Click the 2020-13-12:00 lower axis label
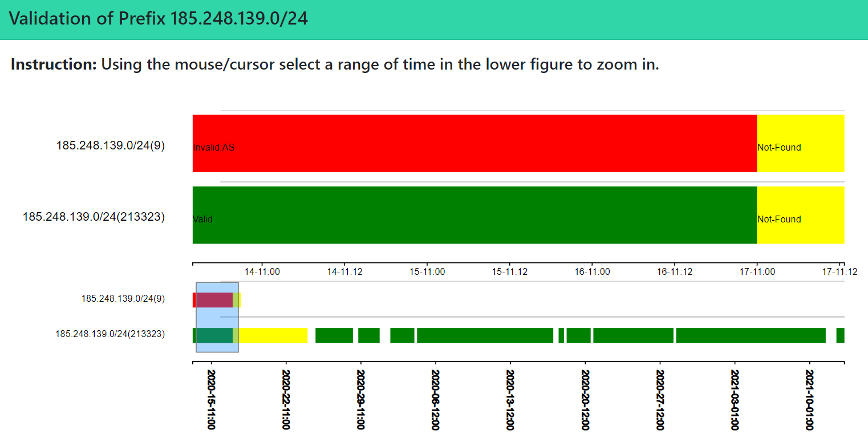The height and width of the screenshot is (434, 868). 510,400
